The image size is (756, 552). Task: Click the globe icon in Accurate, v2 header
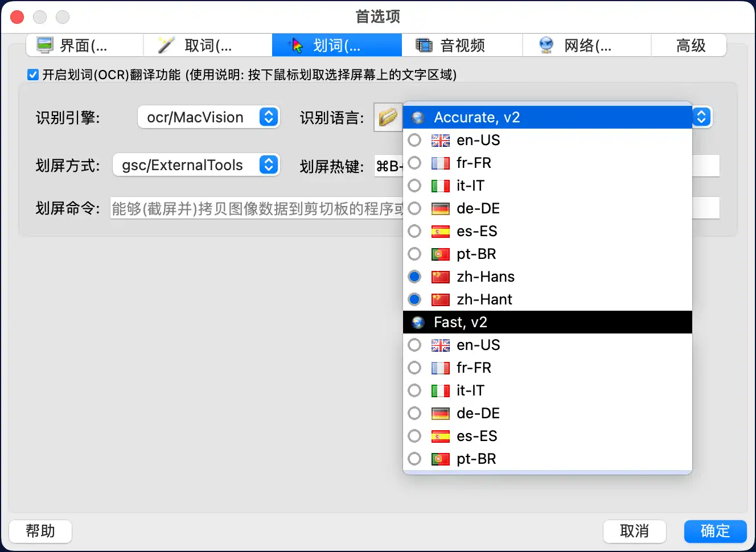click(418, 118)
